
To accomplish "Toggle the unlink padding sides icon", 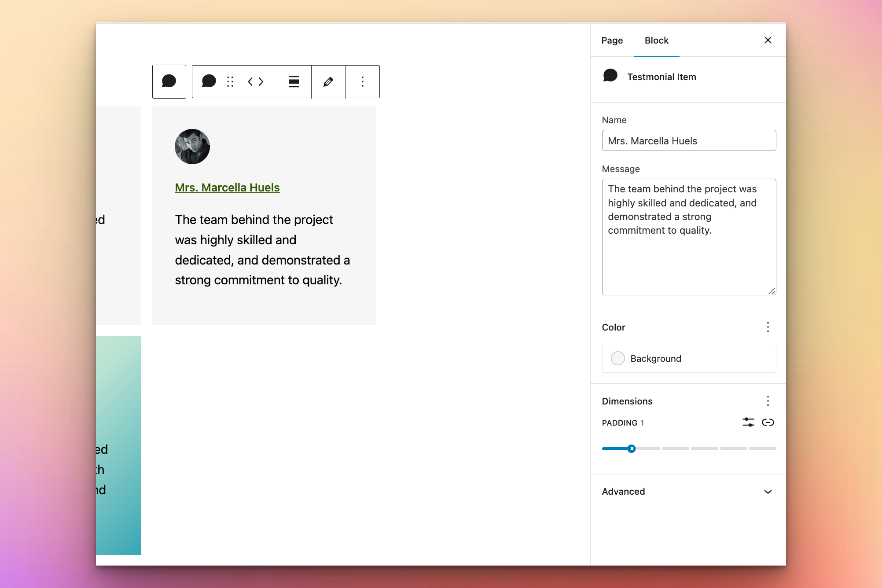I will [x=768, y=423].
